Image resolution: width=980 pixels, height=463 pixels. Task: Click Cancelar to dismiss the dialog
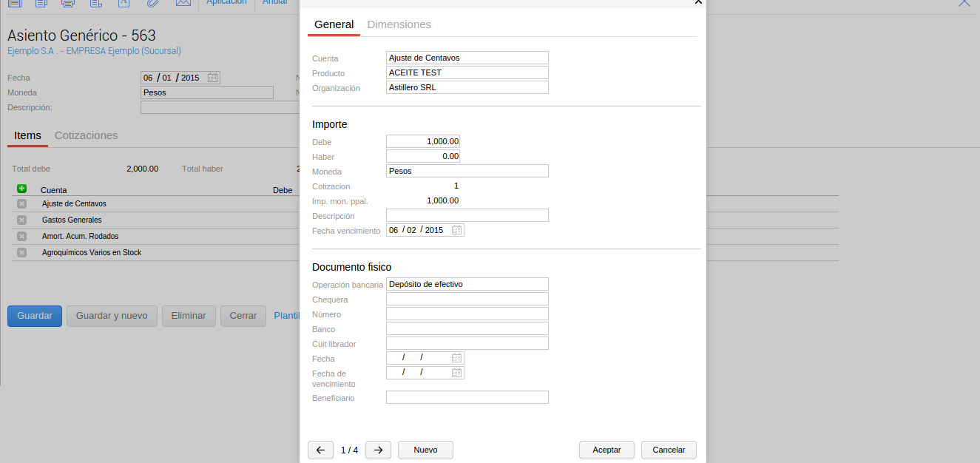click(669, 450)
